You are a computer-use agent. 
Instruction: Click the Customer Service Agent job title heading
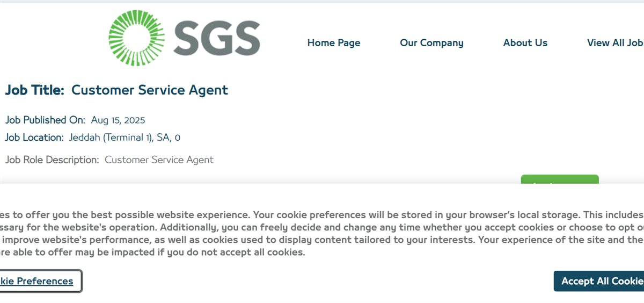150,90
